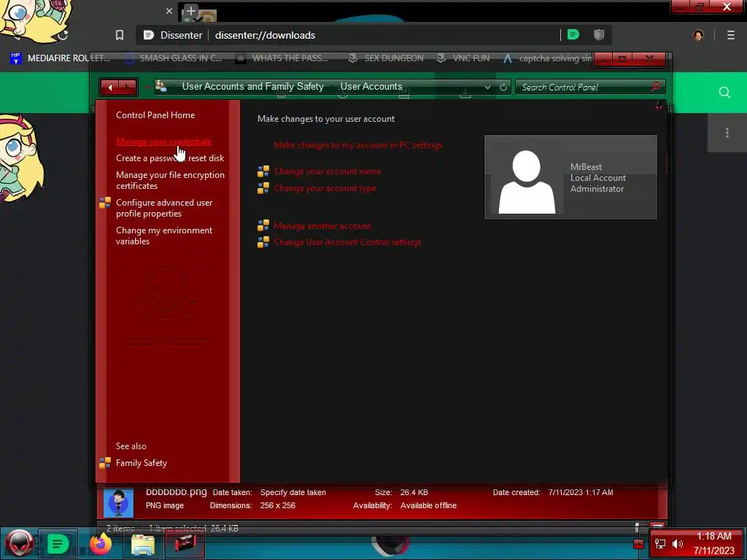Select User Accounts and Family Safety breadcrumb
The image size is (747, 560).
(252, 87)
